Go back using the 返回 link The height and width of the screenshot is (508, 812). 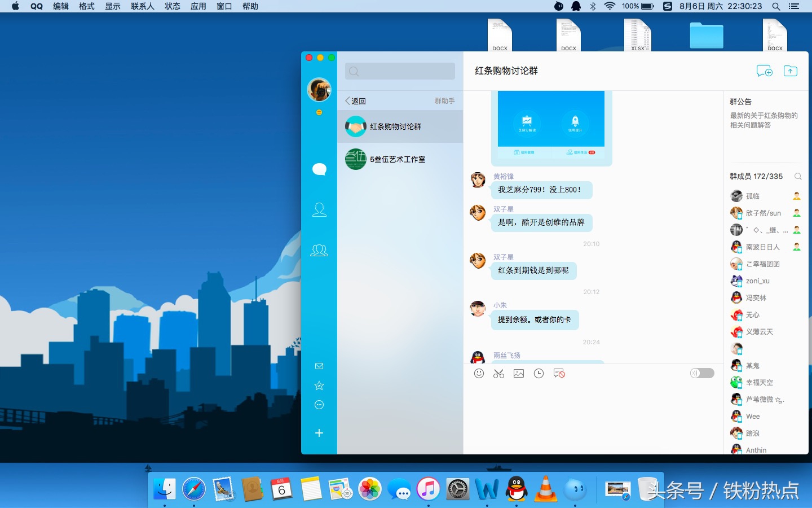tap(355, 100)
